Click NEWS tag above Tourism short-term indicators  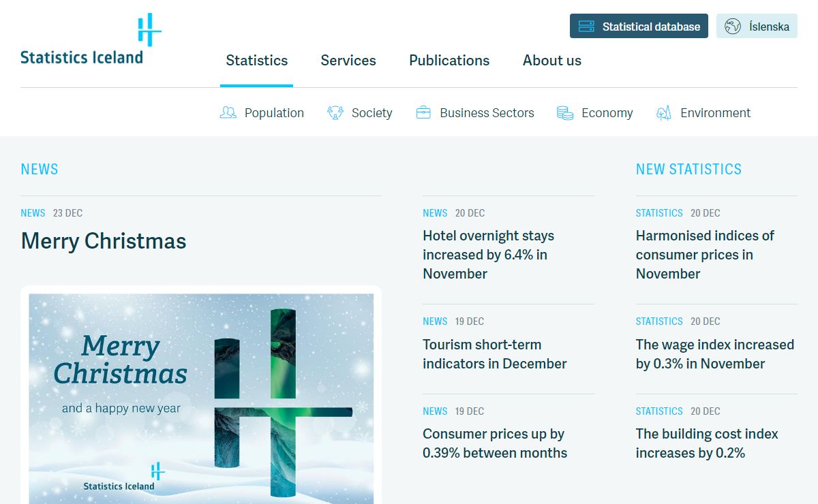[435, 321]
